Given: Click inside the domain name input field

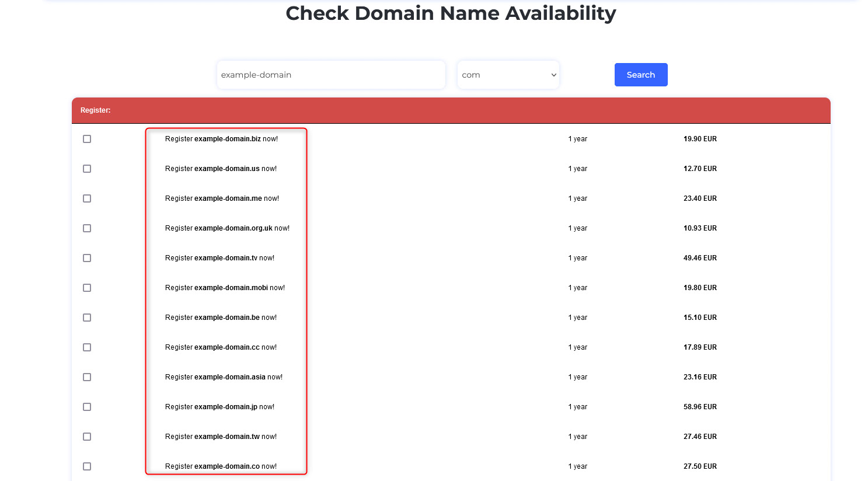Looking at the screenshot, I should tap(330, 75).
